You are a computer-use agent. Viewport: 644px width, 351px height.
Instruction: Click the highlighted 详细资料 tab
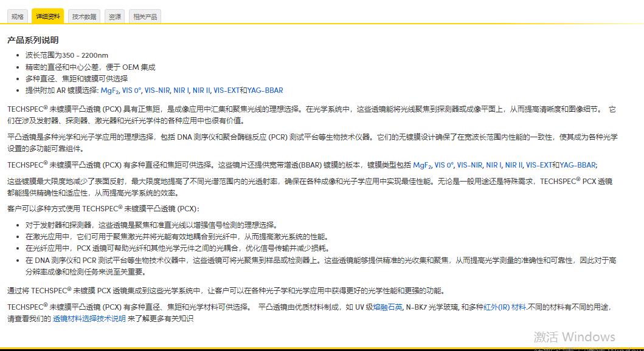point(47,16)
